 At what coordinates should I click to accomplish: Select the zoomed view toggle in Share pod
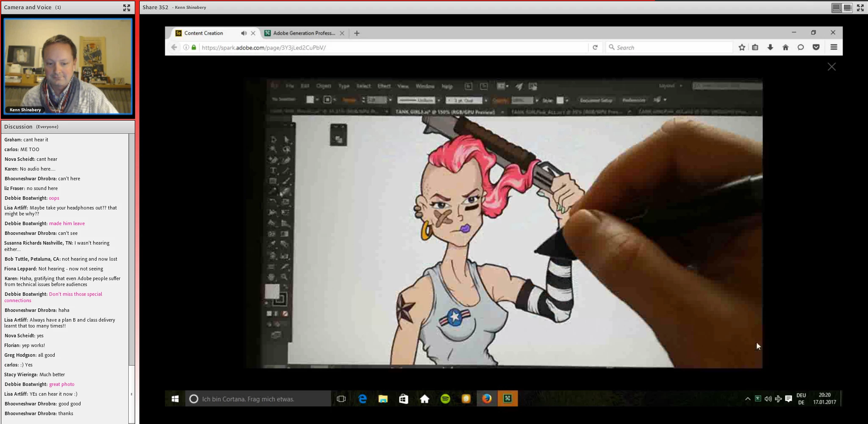[x=847, y=8]
